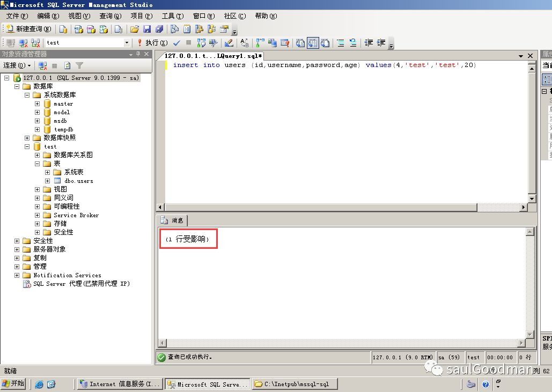552x392 pixels.
Task: Click the Refresh icon in Object Explorer toolbar
Action: tap(67, 65)
